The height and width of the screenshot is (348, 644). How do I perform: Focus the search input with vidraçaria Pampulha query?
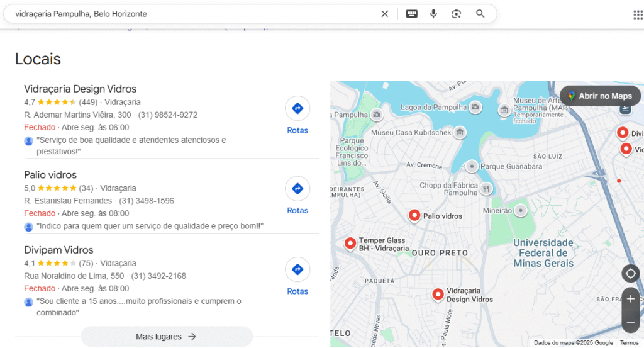pos(193,14)
